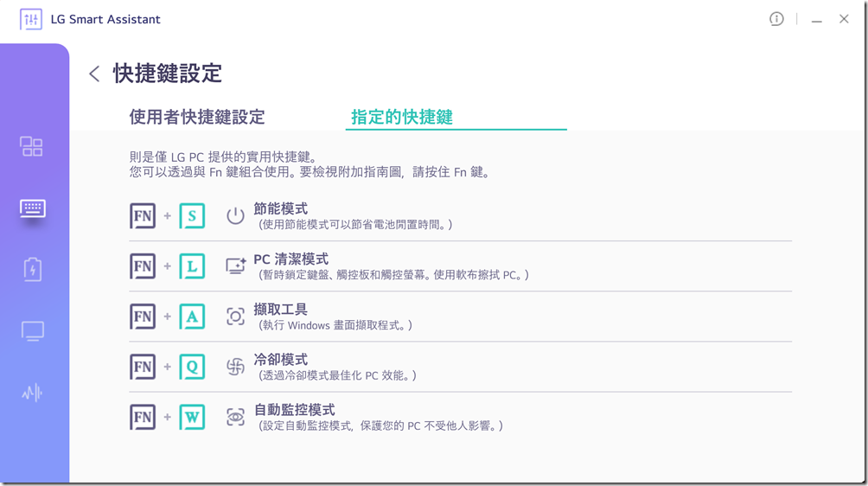The width and height of the screenshot is (868, 486).
Task: Click the L key shortcut badge
Action: click(192, 266)
